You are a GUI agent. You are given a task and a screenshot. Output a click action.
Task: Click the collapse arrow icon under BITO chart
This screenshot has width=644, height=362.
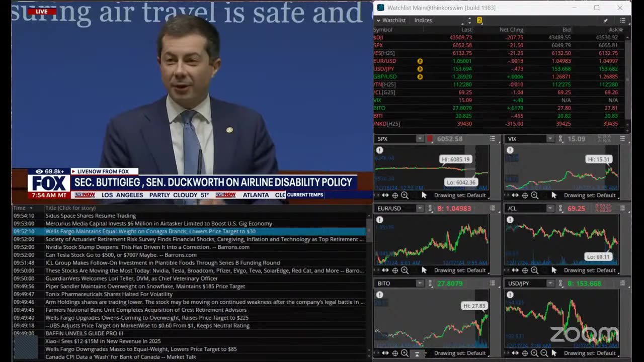pos(417,354)
